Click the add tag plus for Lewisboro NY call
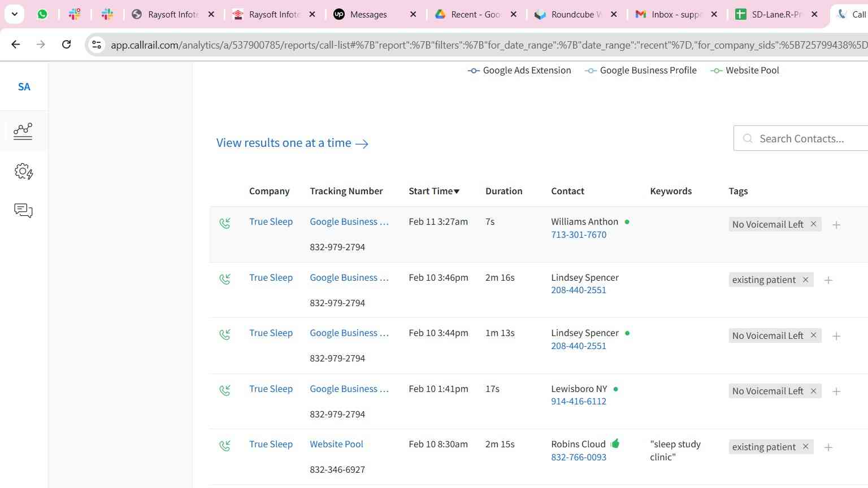 point(836,391)
